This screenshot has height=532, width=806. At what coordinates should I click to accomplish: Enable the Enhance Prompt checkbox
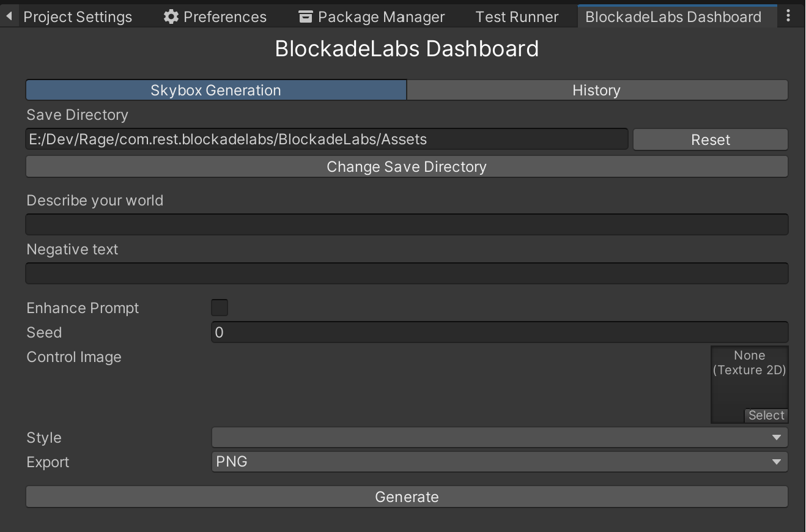pos(220,308)
